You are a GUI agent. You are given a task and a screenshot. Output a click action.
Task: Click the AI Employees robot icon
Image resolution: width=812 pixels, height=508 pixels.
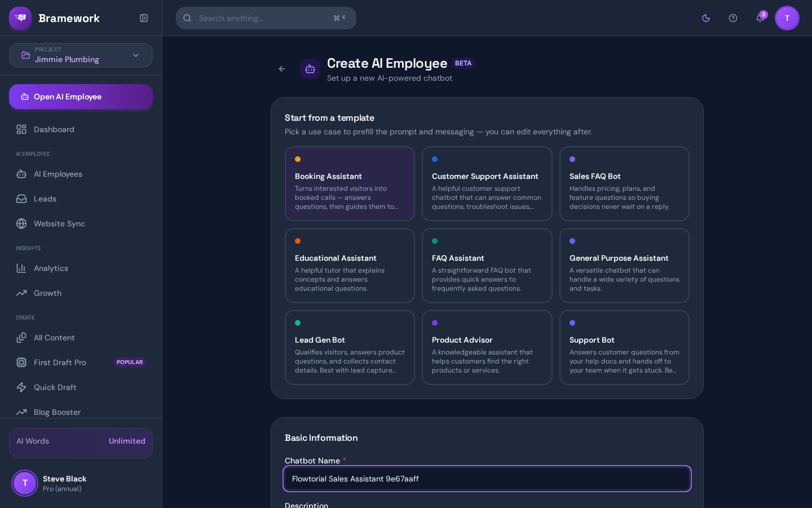[21, 174]
